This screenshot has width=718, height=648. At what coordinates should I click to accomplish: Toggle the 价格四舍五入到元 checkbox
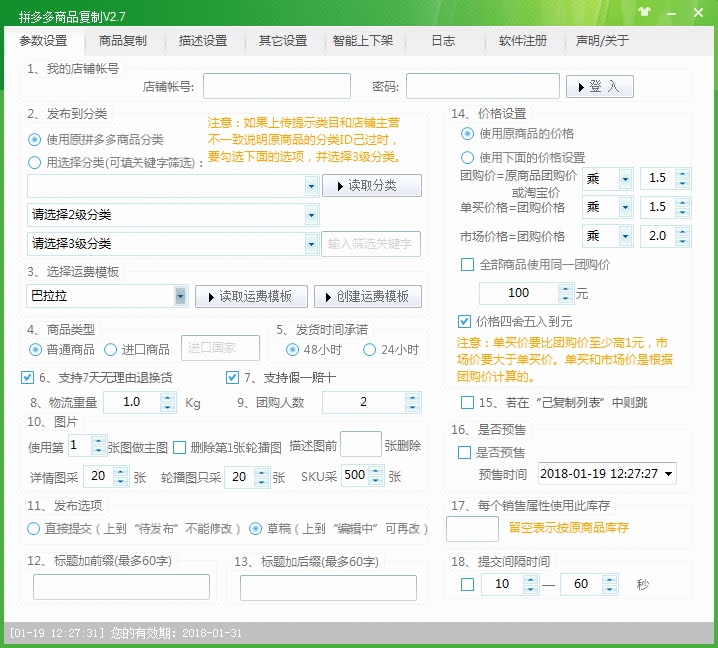(x=465, y=321)
